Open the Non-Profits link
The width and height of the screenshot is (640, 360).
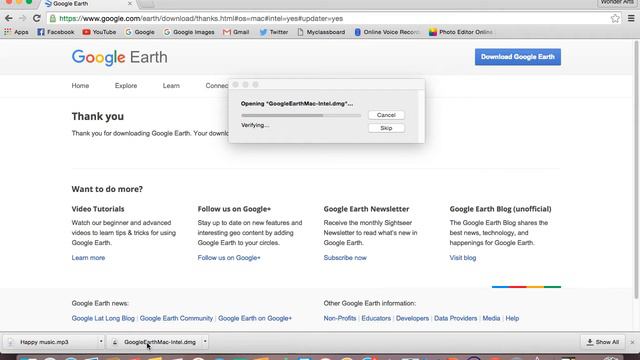[340, 318]
